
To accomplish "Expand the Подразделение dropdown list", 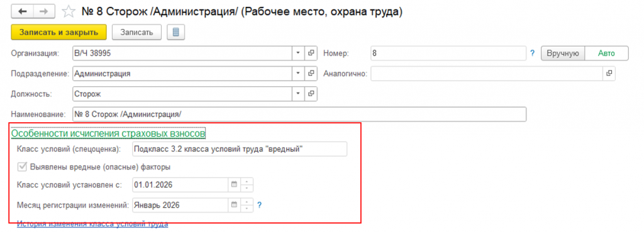I will [298, 74].
